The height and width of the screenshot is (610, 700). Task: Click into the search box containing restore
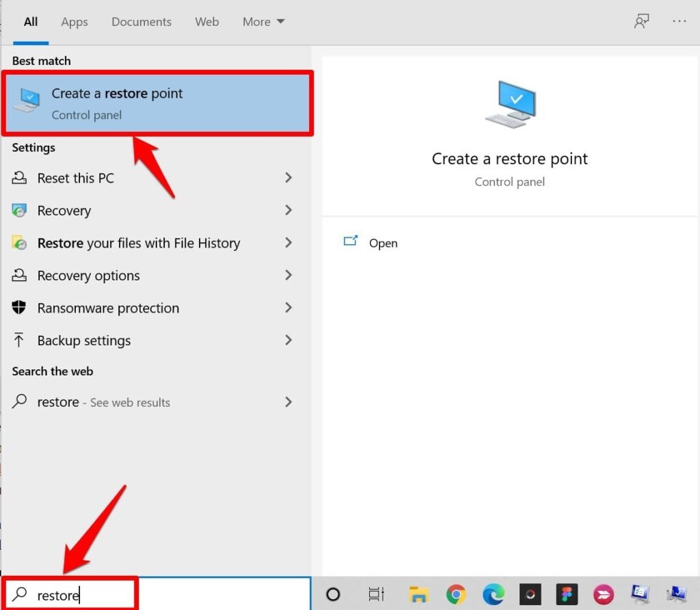click(x=157, y=594)
